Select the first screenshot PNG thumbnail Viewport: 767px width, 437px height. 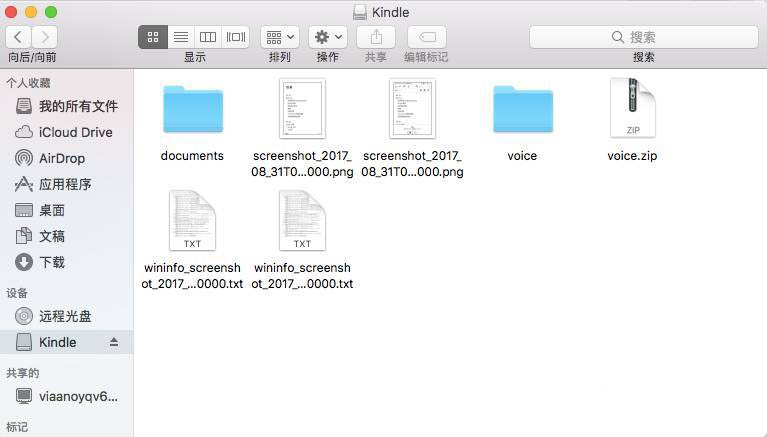pyautogui.click(x=302, y=108)
